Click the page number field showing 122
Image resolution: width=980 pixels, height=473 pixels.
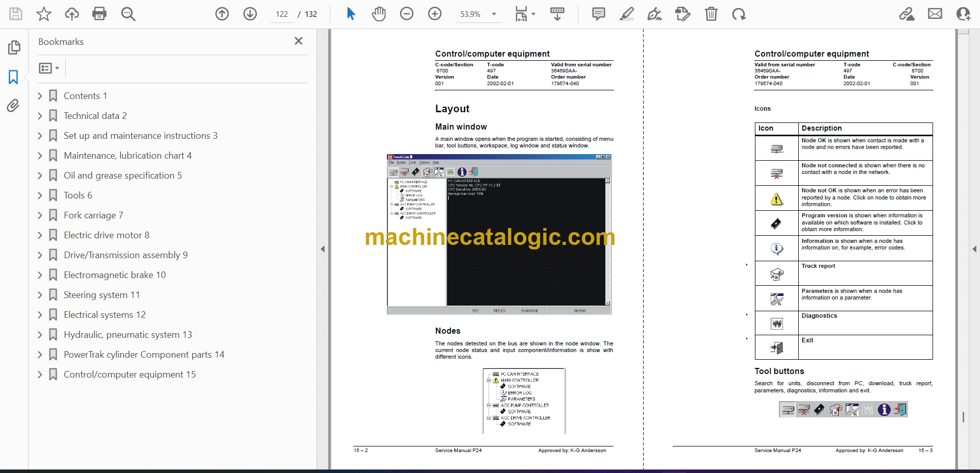[x=282, y=14]
